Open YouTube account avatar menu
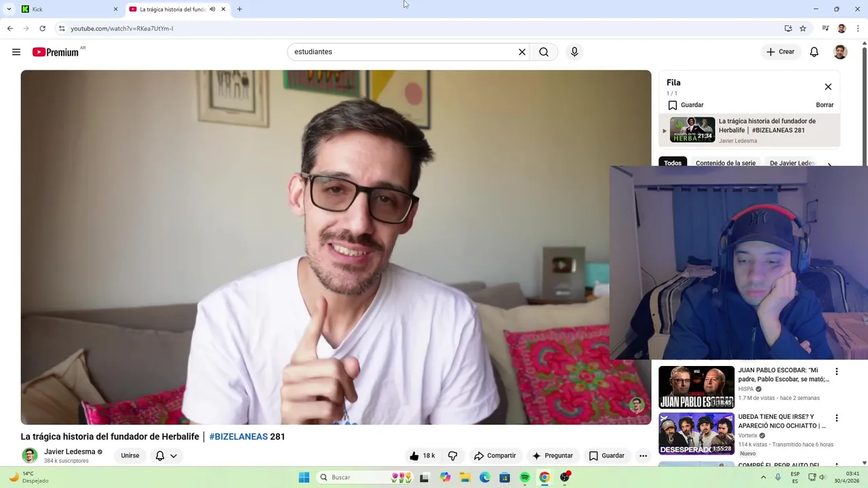The image size is (868, 488). [840, 52]
